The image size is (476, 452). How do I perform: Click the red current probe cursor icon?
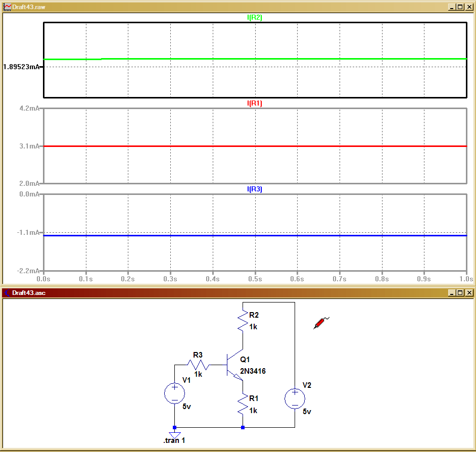click(x=321, y=323)
